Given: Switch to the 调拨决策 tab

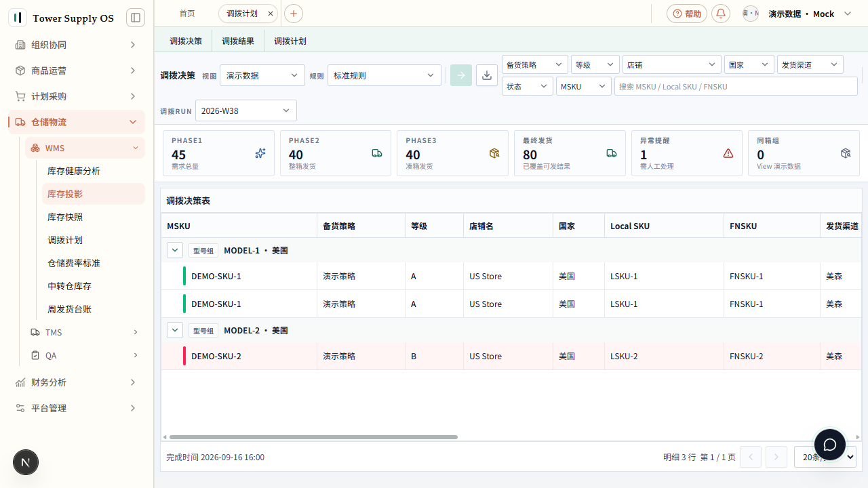Looking at the screenshot, I should coord(186,41).
